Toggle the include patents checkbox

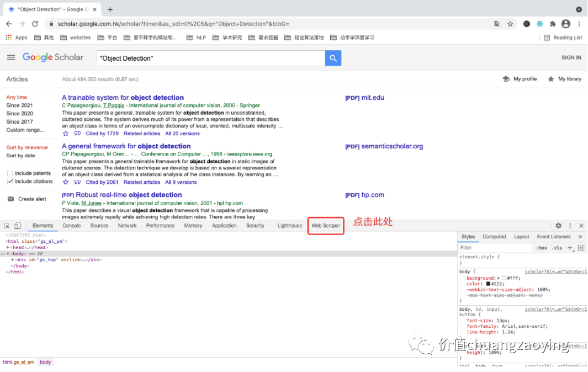pos(10,173)
